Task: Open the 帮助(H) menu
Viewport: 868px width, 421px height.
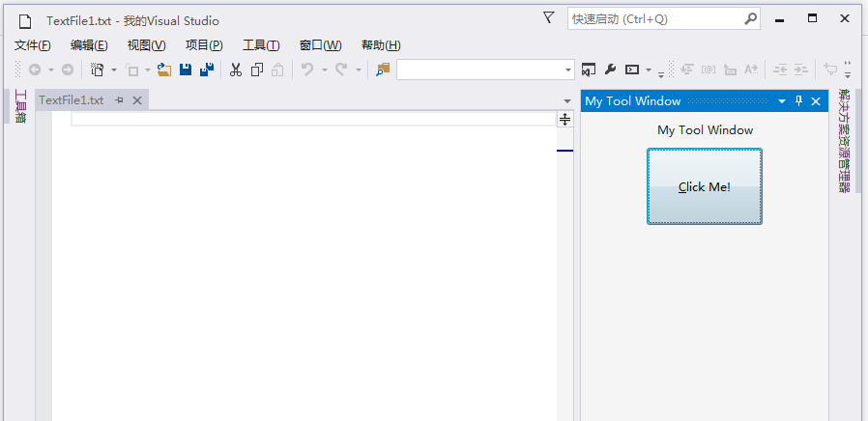Action: pyautogui.click(x=381, y=45)
